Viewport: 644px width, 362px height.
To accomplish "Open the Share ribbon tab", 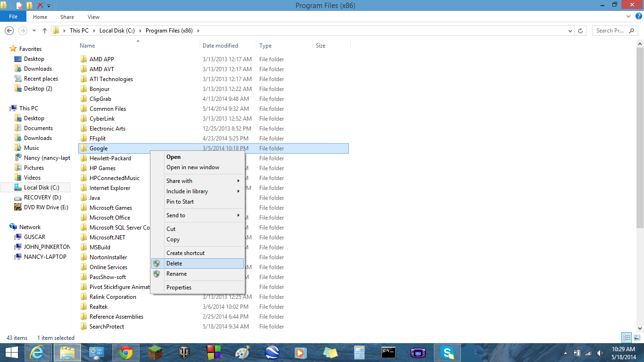I will coord(67,17).
